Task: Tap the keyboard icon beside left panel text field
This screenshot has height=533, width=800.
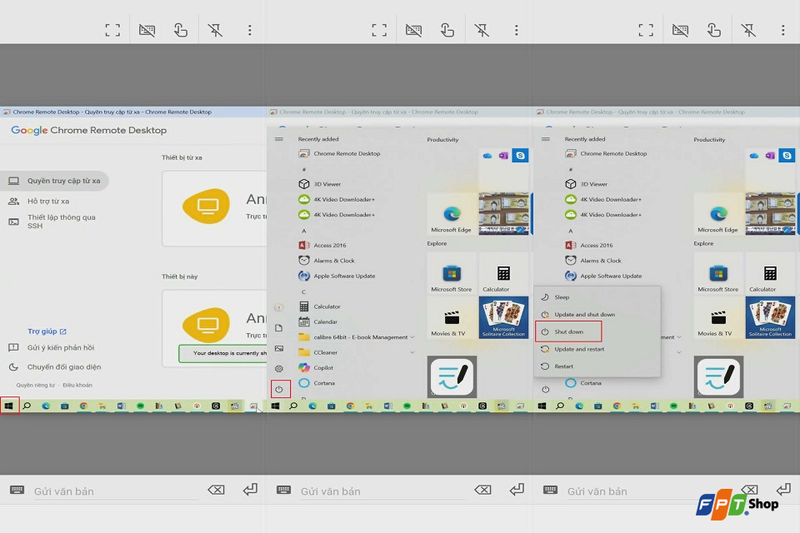Action: (17, 490)
